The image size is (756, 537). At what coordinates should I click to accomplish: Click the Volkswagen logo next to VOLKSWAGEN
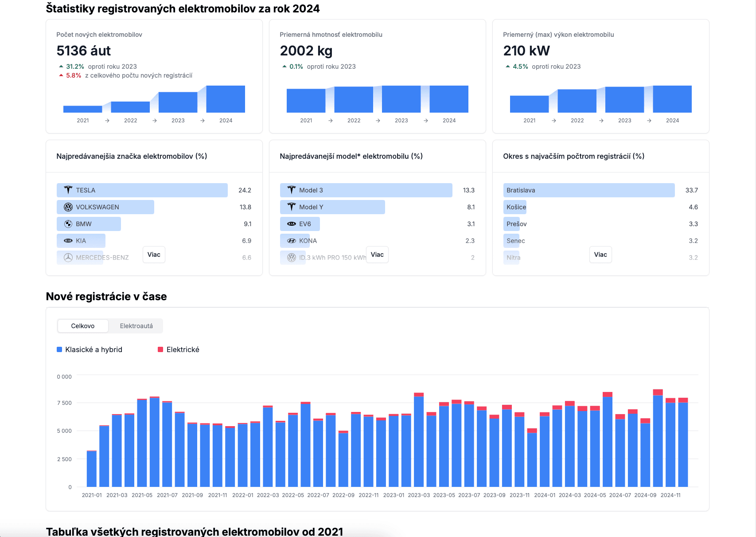[68, 207]
